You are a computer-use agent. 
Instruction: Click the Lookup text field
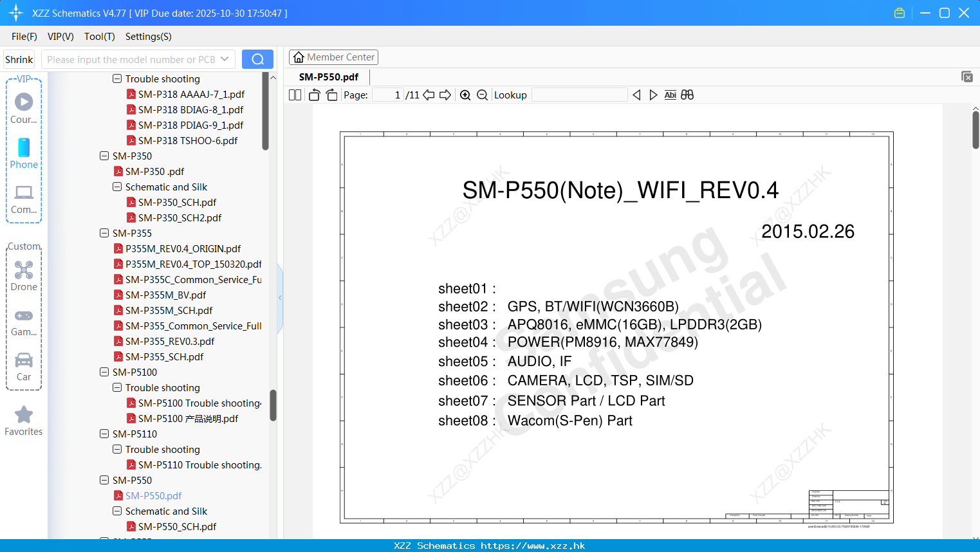(579, 95)
